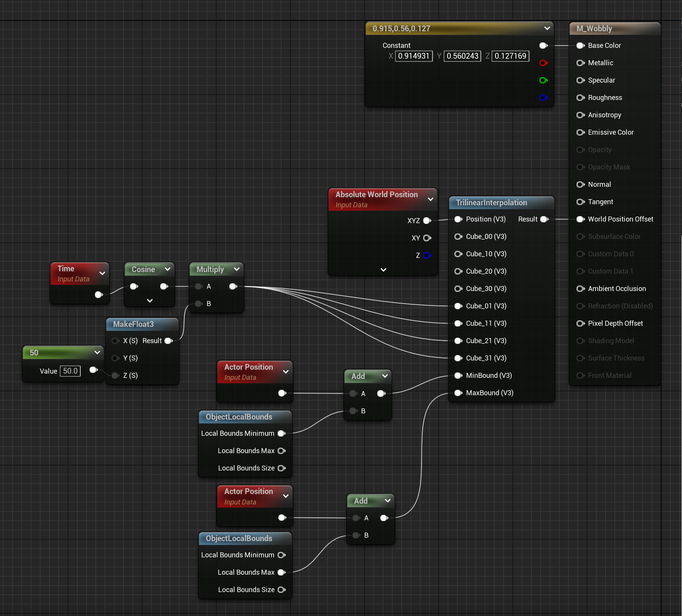Click the white RGB output pin on Constant node
This screenshot has width=682, height=616.
(543, 46)
